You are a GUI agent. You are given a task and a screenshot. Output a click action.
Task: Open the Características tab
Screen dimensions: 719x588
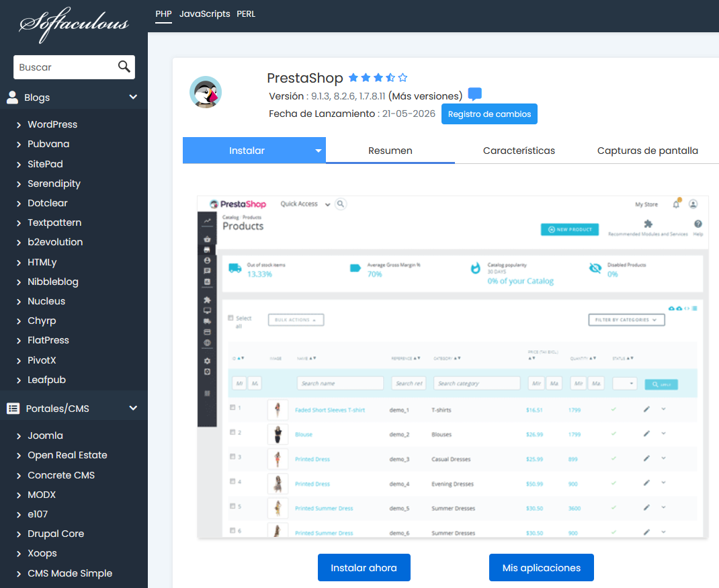click(519, 151)
